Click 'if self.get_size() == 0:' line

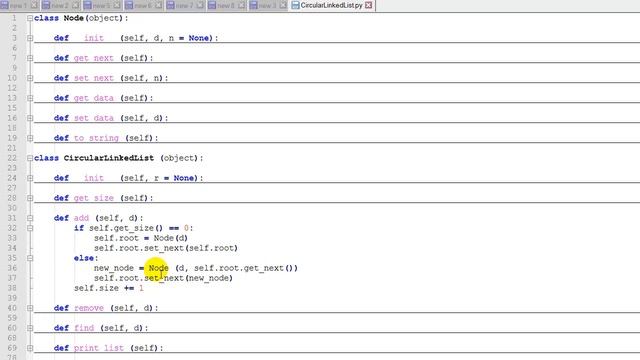pos(133,228)
